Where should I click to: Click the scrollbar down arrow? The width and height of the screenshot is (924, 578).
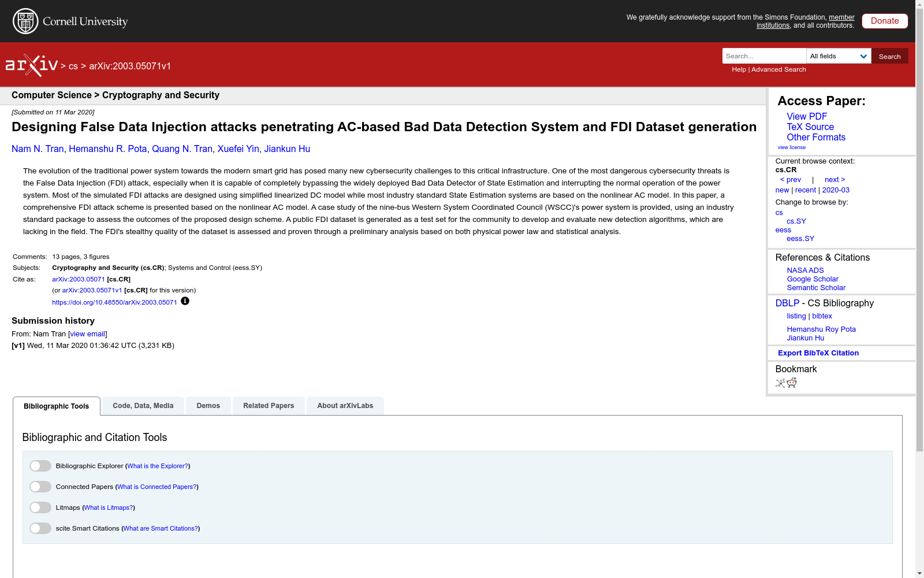[x=919, y=573]
